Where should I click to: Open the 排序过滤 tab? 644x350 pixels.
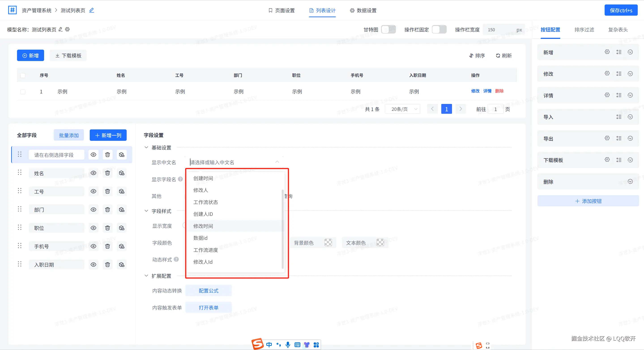584,30
